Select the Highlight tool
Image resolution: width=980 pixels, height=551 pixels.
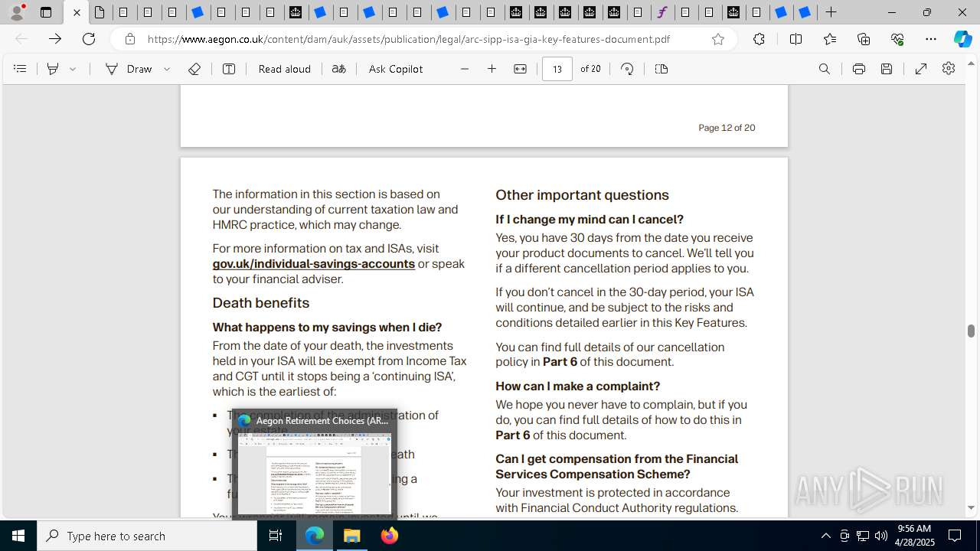point(53,69)
